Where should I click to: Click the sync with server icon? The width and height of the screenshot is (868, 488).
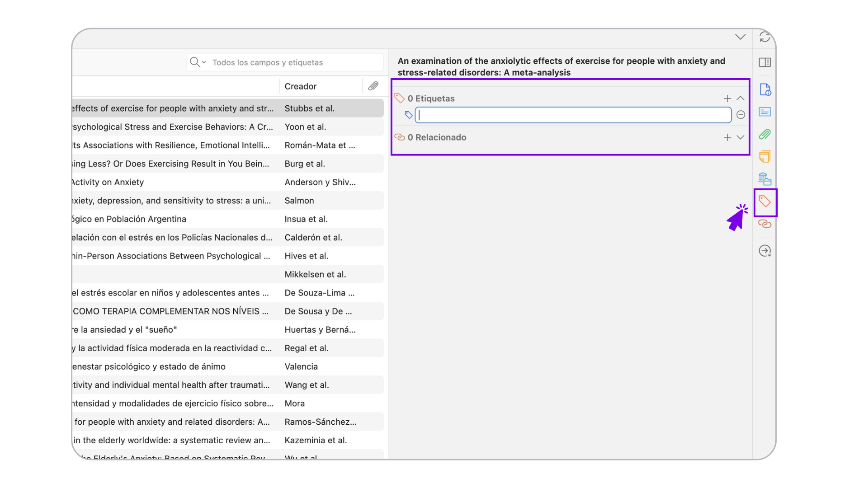coord(764,37)
